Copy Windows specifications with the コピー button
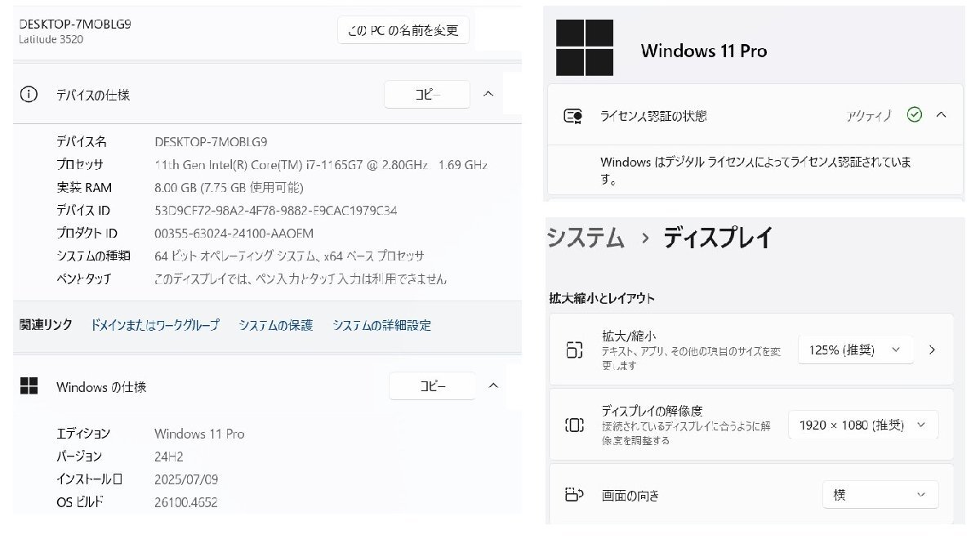Screen dimensions: 980x539 432,386
